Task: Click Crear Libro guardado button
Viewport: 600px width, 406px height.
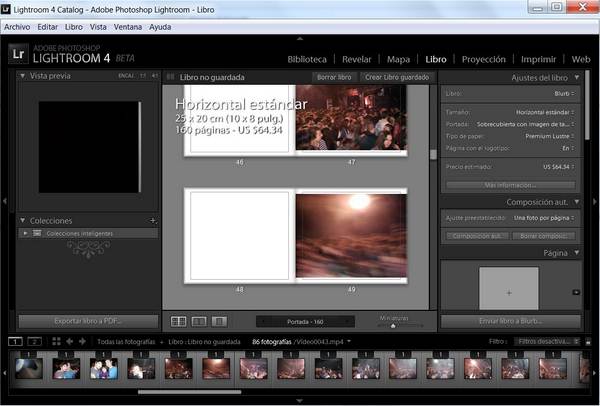Action: 397,77
